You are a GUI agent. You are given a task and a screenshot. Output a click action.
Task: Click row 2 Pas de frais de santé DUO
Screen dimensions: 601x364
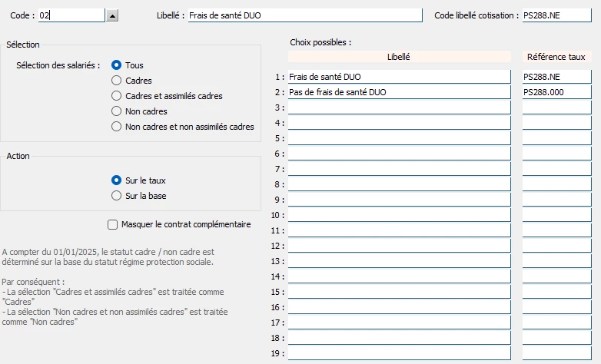click(x=400, y=92)
